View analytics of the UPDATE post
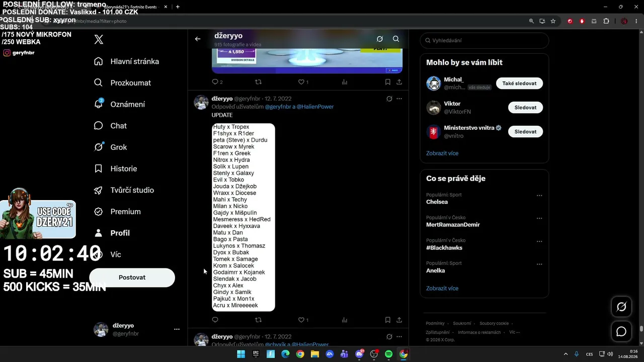The image size is (644, 362). coord(345,320)
